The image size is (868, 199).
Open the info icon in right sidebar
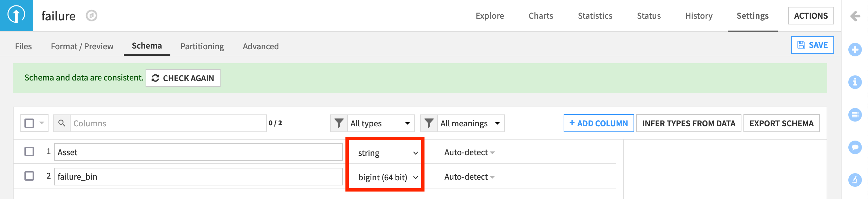pos(855,82)
